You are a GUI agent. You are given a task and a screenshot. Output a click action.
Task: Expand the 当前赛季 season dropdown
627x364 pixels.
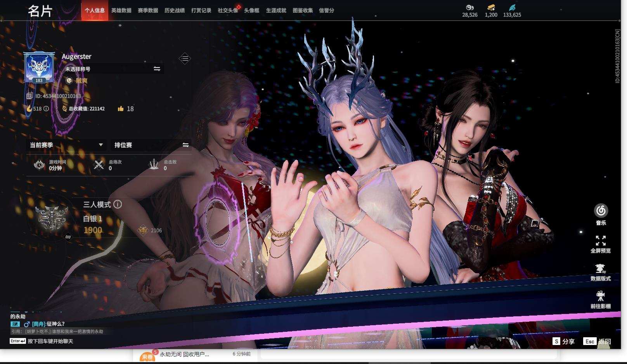point(66,145)
